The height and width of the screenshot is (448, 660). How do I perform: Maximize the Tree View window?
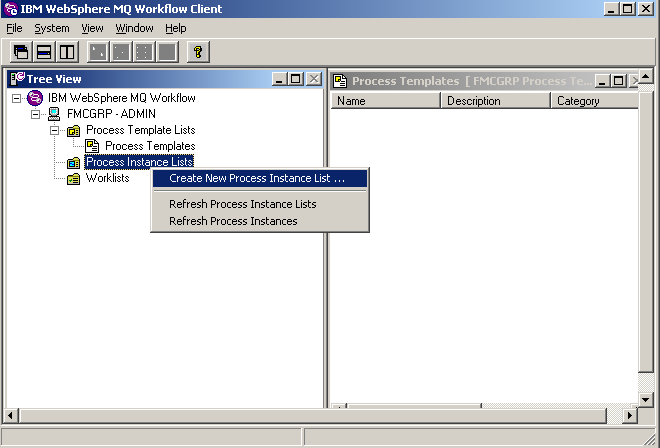click(x=296, y=79)
